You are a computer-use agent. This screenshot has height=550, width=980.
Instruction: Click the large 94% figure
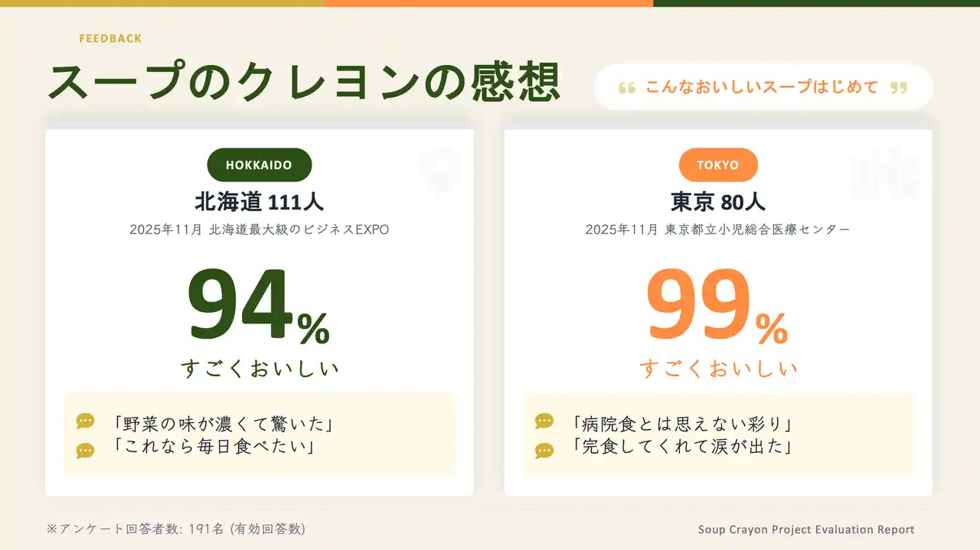pos(259,306)
